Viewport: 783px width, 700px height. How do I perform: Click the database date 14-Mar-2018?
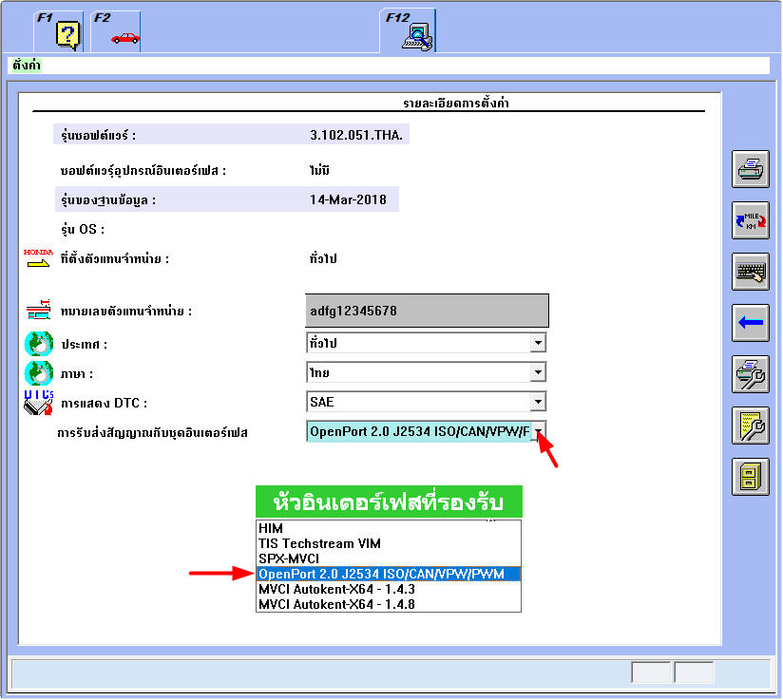point(348,199)
